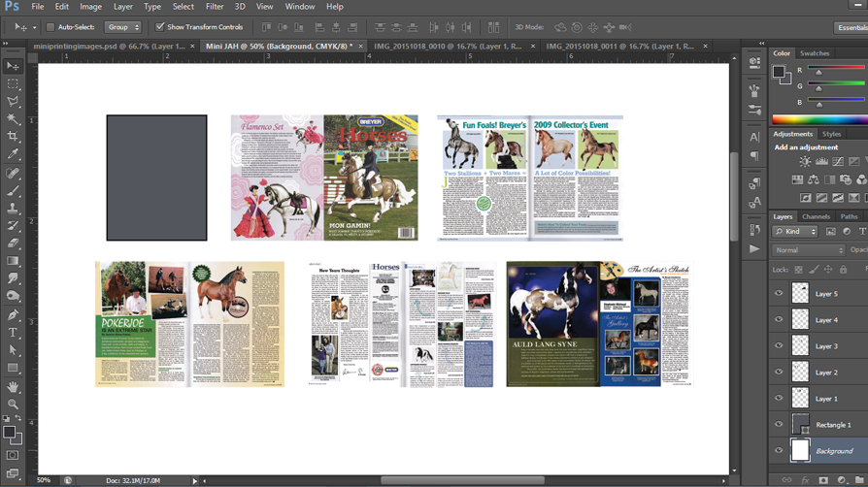Screen dimensions: 868x487
Task: Select the Brush tool
Action: pyautogui.click(x=13, y=190)
